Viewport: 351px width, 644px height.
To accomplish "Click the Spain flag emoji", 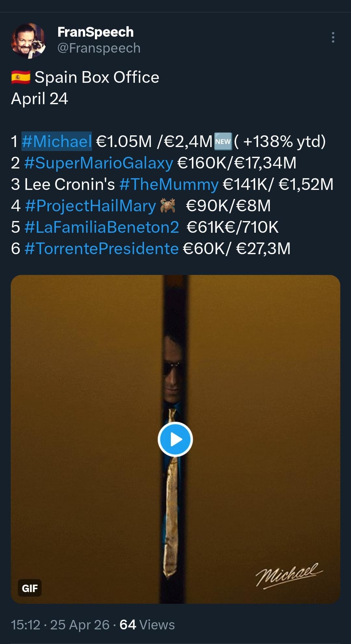I will [21, 77].
